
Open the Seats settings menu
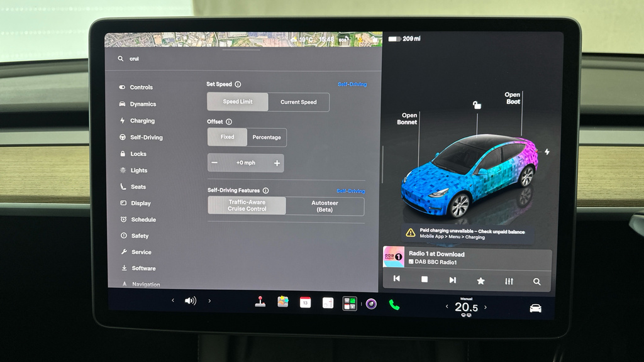point(133,186)
